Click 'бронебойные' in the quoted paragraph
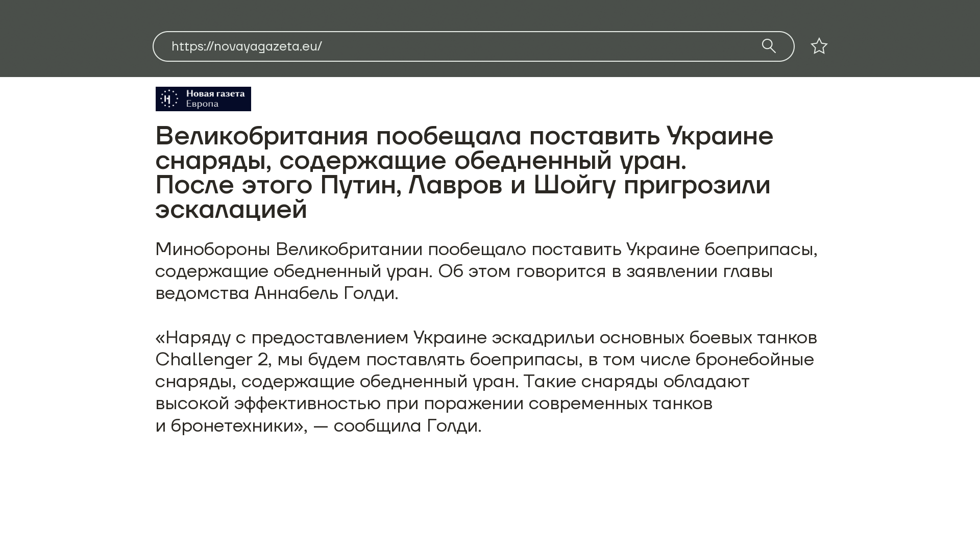Viewport: 980px width, 551px height. tap(754, 360)
